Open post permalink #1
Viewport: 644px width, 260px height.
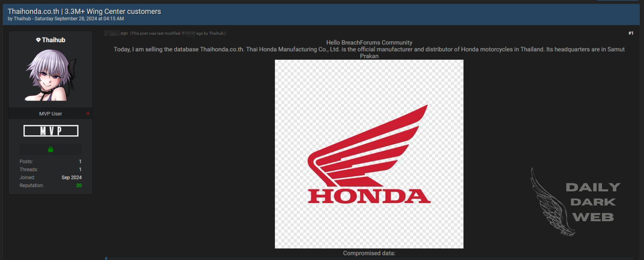click(x=631, y=33)
